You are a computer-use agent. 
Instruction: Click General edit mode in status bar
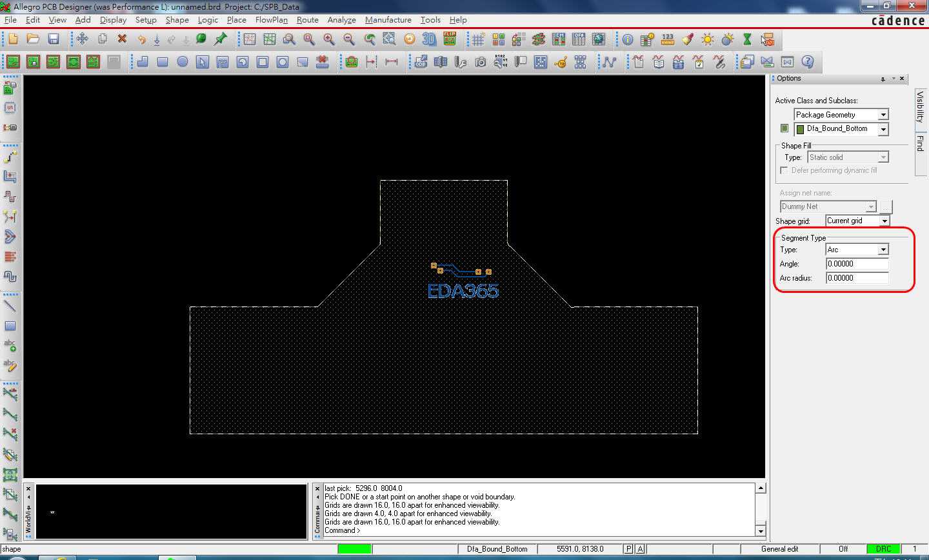click(x=779, y=549)
